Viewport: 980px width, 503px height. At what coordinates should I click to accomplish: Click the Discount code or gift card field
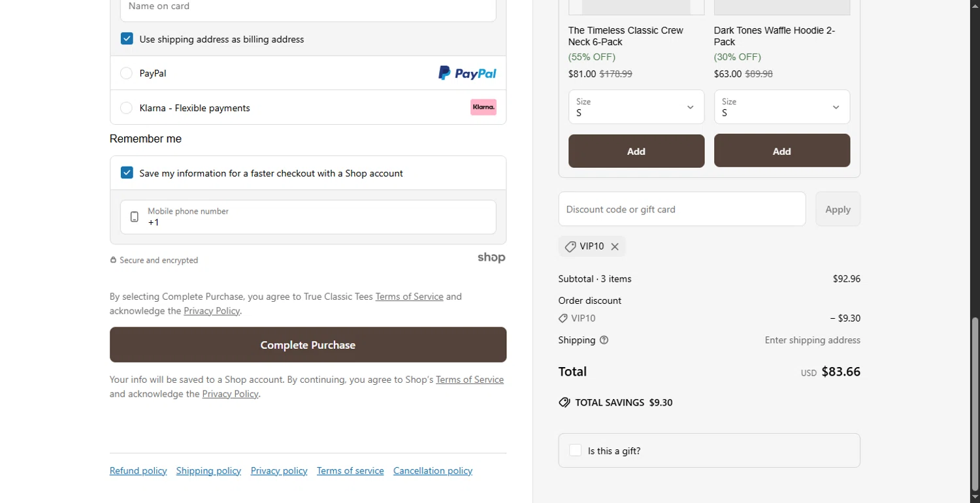pyautogui.click(x=681, y=209)
